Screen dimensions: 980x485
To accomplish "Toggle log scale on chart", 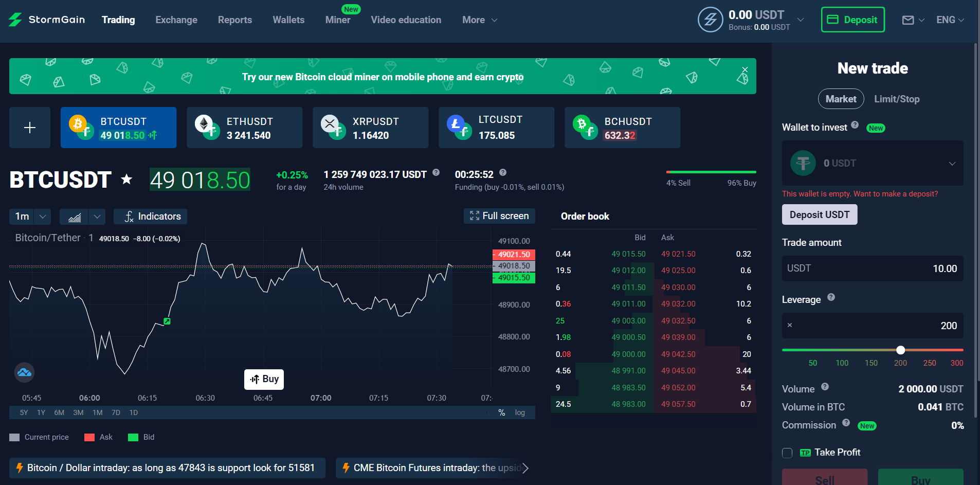I will coord(520,412).
